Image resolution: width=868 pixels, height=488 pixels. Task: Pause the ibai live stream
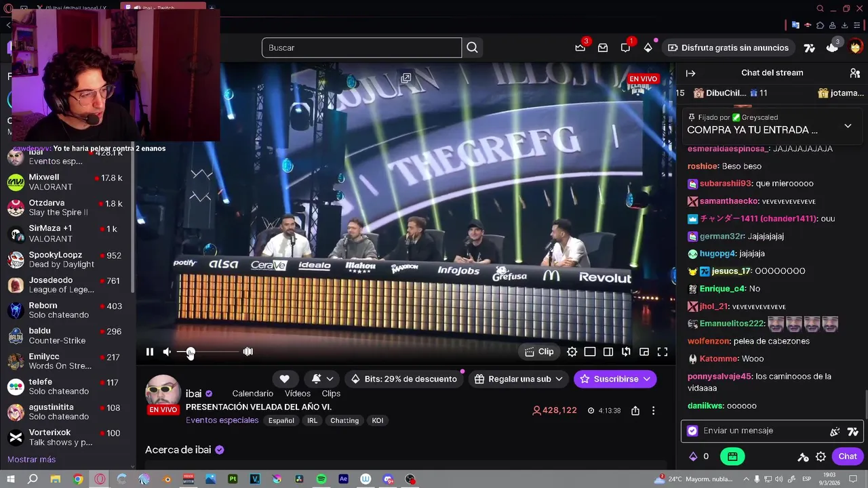click(150, 352)
